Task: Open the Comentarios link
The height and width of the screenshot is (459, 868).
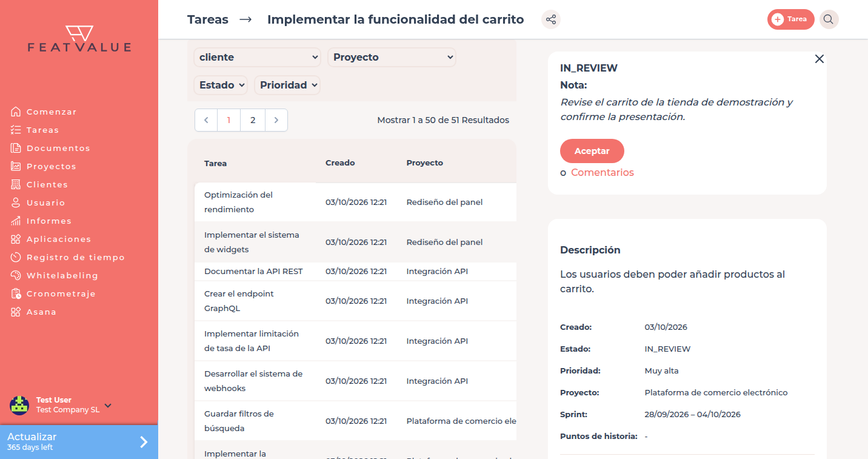Action: 603,173
